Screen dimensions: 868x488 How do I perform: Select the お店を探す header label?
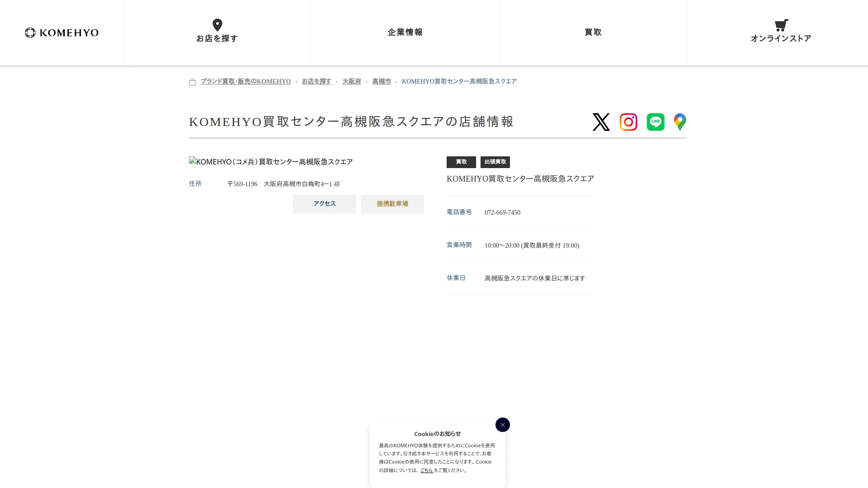click(217, 39)
